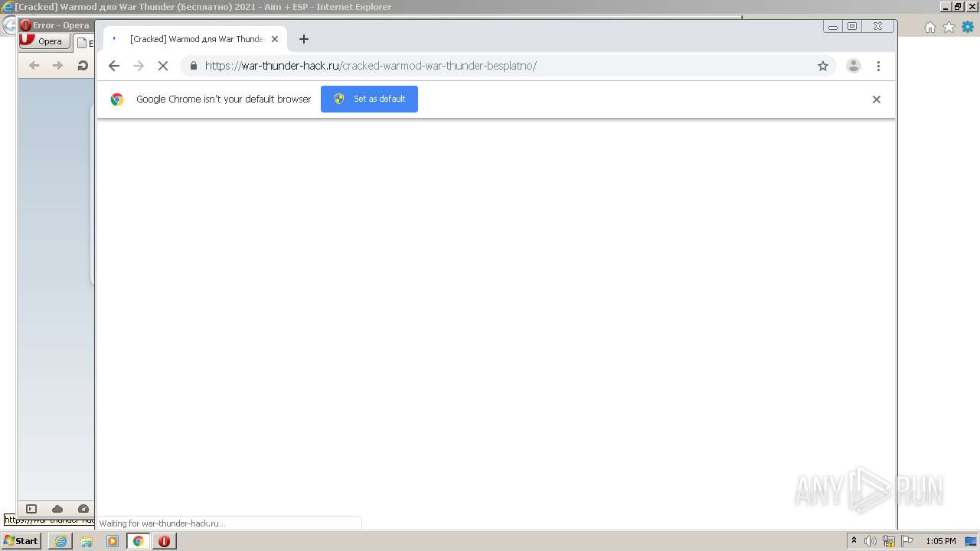View site info via the padlock
Image resolution: width=980 pixels, height=551 pixels.
193,66
